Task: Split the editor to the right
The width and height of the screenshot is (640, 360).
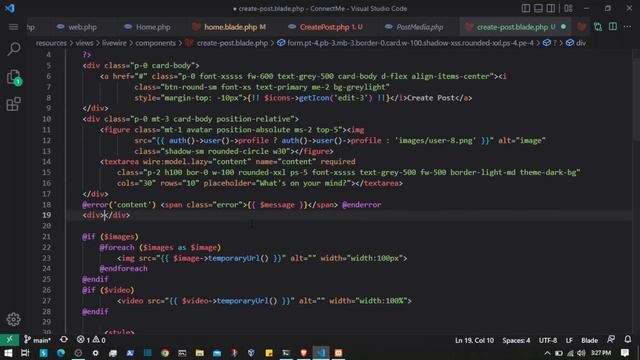Action: pyautogui.click(x=613, y=27)
